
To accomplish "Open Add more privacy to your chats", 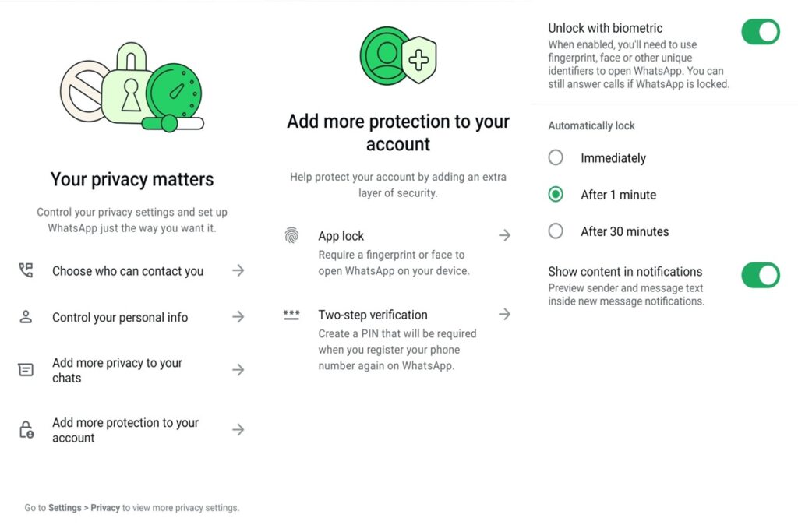I will [x=132, y=370].
